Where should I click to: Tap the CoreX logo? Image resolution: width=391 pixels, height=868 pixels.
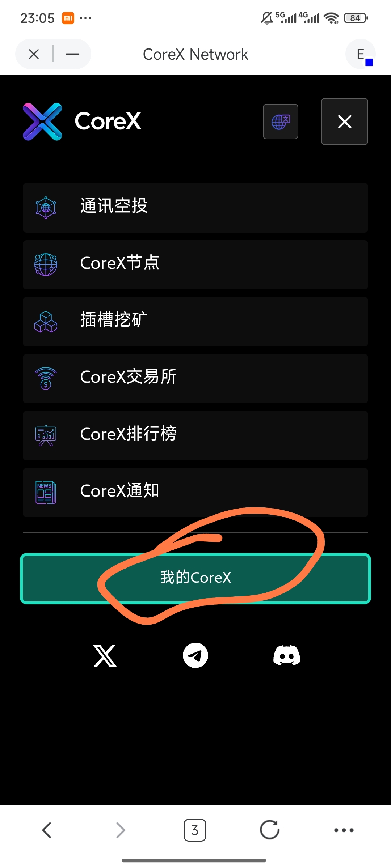(82, 122)
